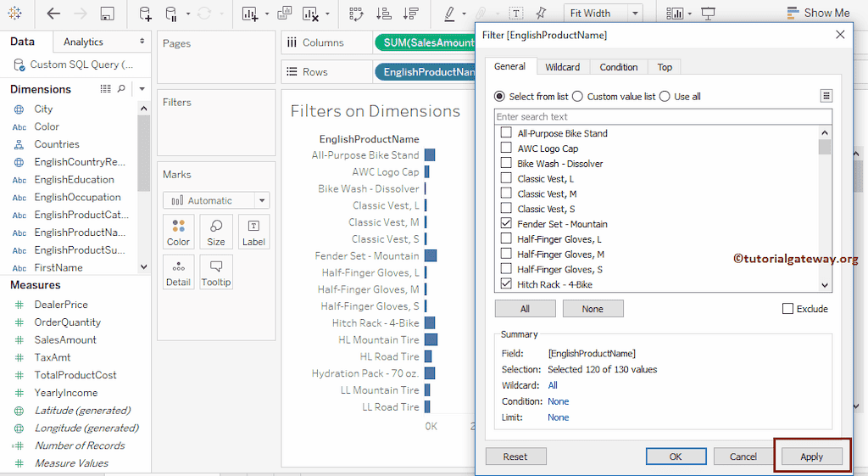Click the Pause Auto Updates icon
868x476 pixels.
[172, 14]
